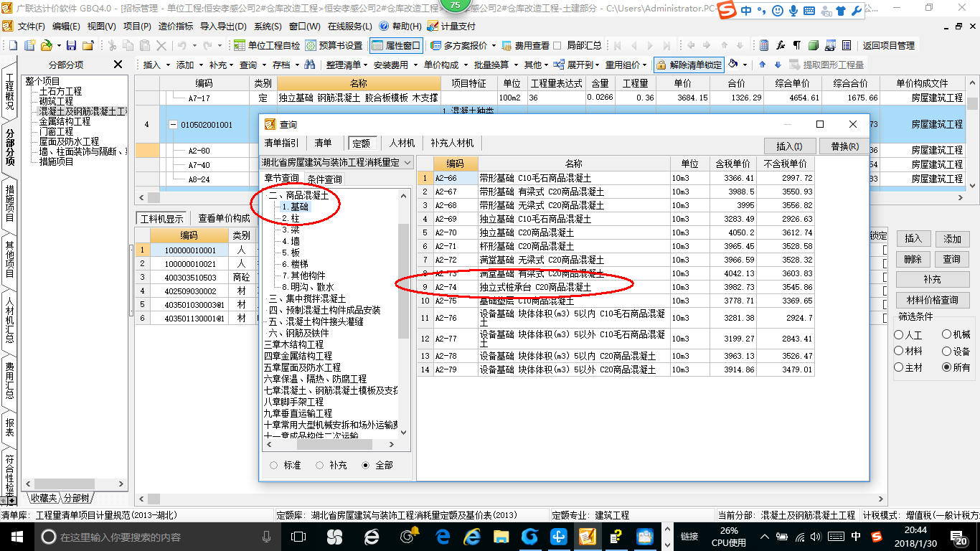Click 解除清单锁定 unlock button
The image size is (980, 551).
[x=689, y=65]
